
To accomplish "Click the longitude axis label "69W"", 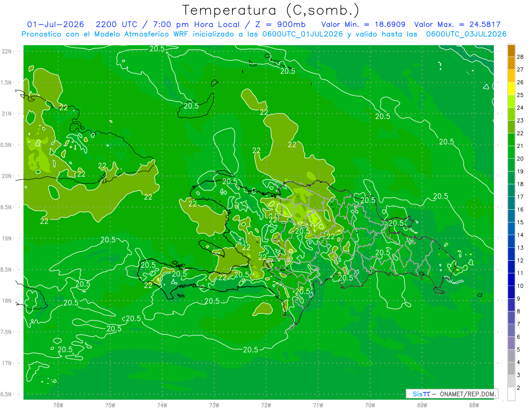I will click(422, 405).
